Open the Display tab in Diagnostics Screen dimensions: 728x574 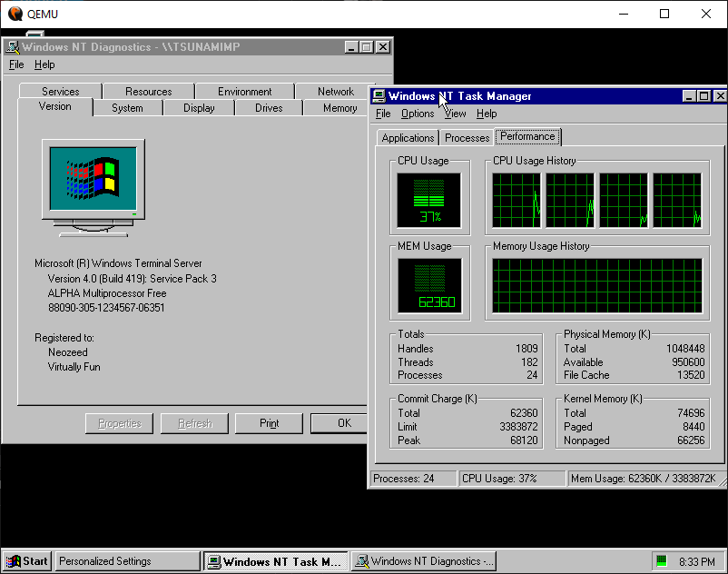[199, 108]
